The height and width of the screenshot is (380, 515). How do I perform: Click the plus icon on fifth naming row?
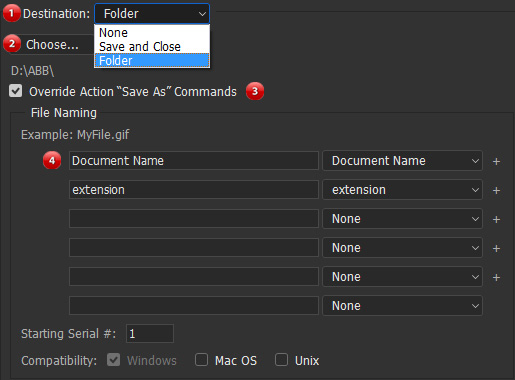(496, 277)
